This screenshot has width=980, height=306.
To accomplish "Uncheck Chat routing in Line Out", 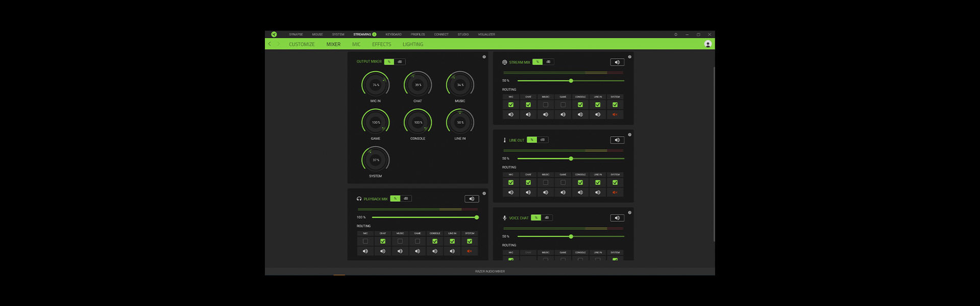I will tap(528, 183).
